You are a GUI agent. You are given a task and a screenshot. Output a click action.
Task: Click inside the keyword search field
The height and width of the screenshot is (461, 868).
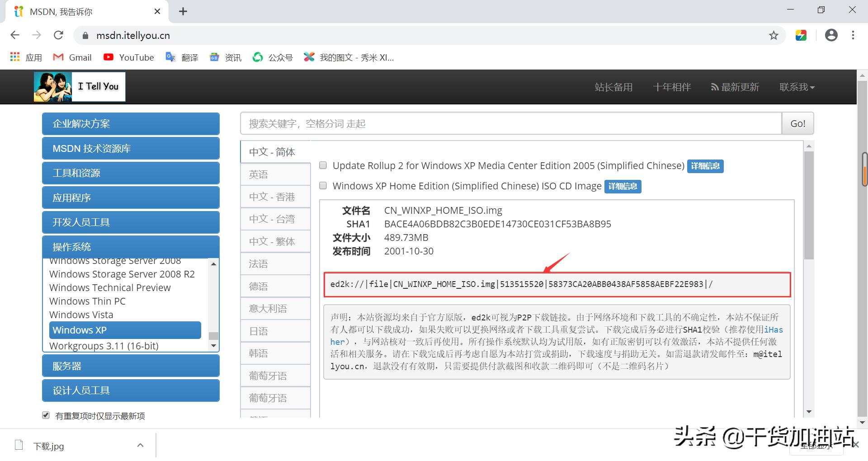497,123
